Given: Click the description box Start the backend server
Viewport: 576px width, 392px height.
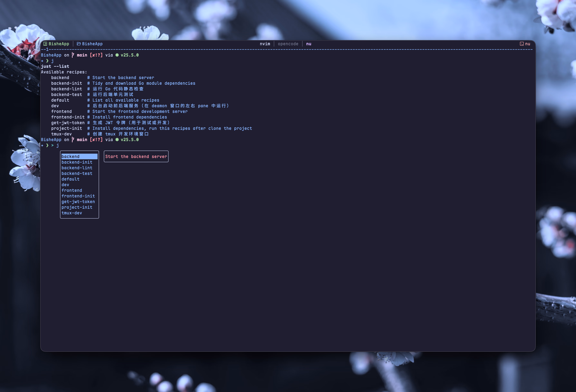Looking at the screenshot, I should pyautogui.click(x=136, y=156).
